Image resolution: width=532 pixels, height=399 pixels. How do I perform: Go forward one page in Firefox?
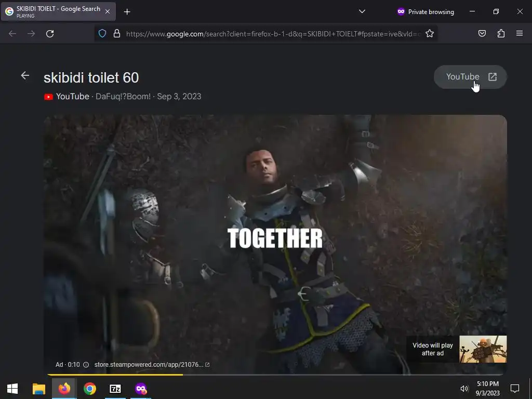pos(31,34)
